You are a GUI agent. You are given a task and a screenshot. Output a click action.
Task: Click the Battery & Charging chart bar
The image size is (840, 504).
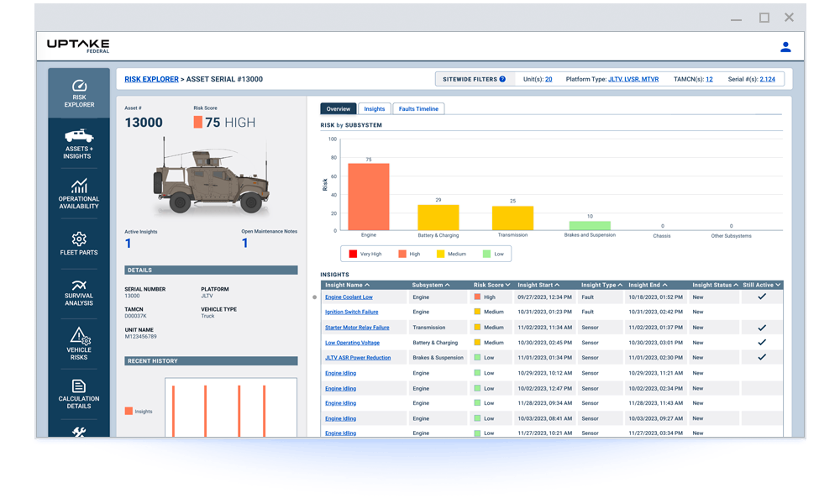pyautogui.click(x=438, y=218)
